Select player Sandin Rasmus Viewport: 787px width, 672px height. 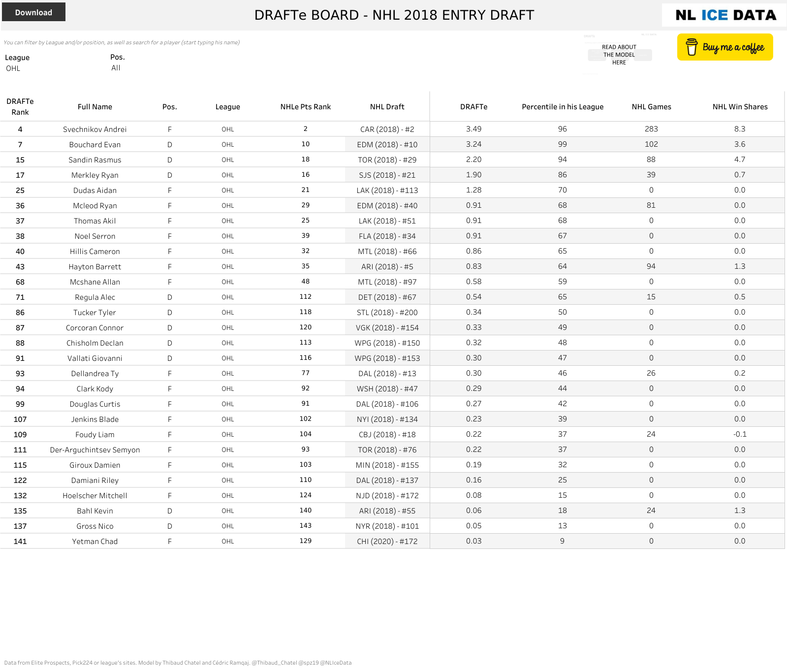coord(95,160)
